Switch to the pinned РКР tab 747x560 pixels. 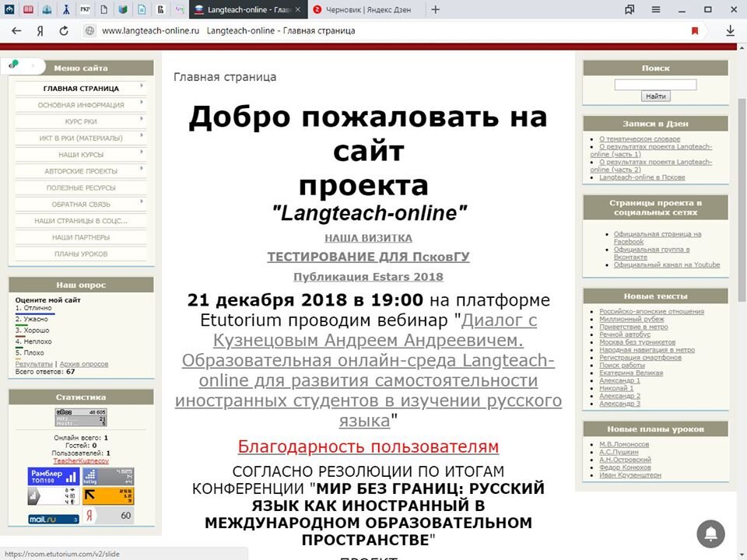[x=86, y=9]
